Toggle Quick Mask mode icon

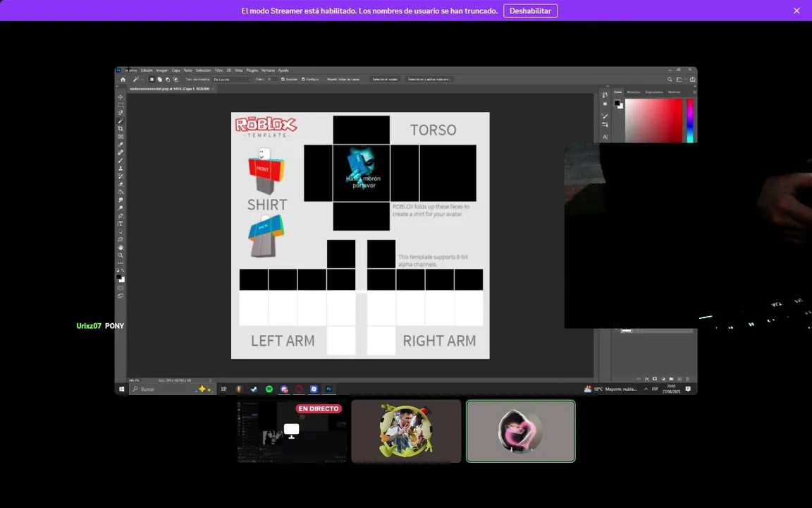[x=121, y=289]
